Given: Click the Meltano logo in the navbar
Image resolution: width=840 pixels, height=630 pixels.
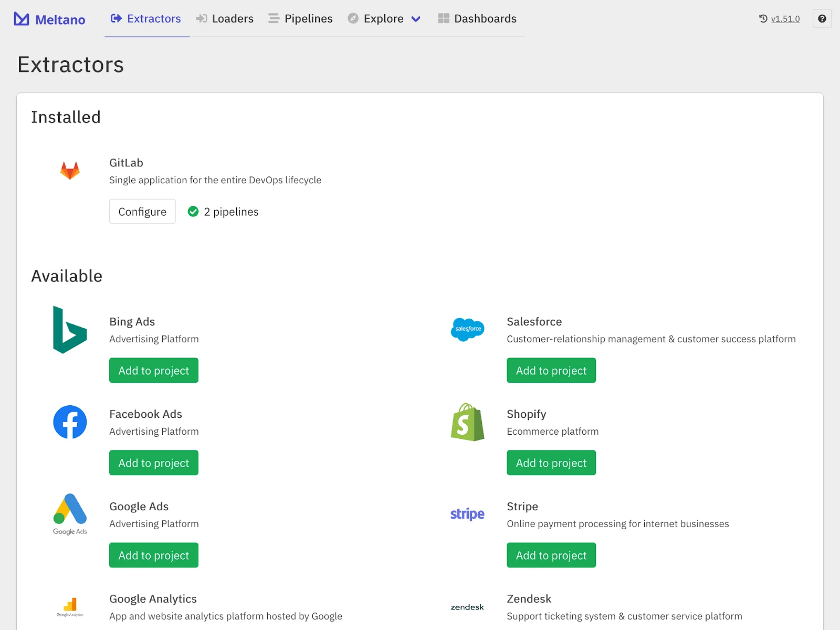Looking at the screenshot, I should point(50,19).
